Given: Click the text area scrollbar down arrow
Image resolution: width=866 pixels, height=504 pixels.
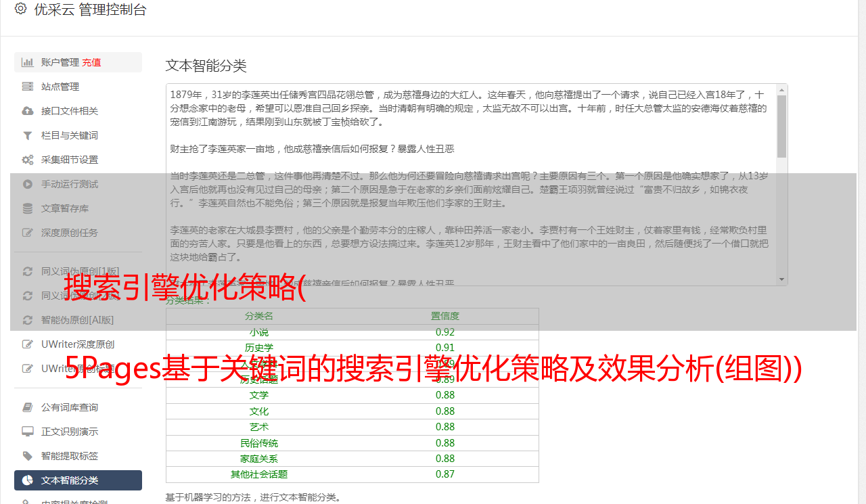Looking at the screenshot, I should (782, 279).
